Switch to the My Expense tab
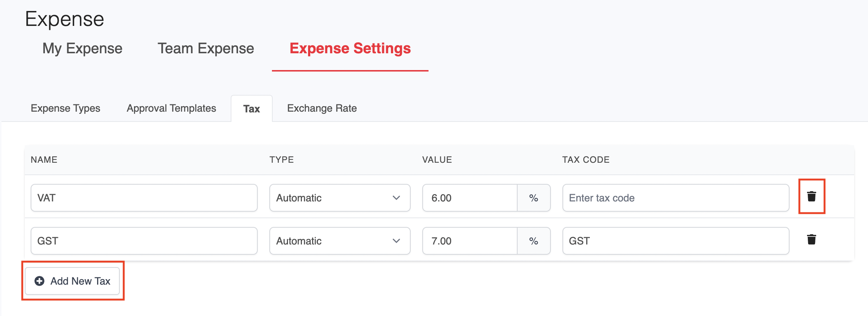The image size is (868, 316). pos(82,49)
